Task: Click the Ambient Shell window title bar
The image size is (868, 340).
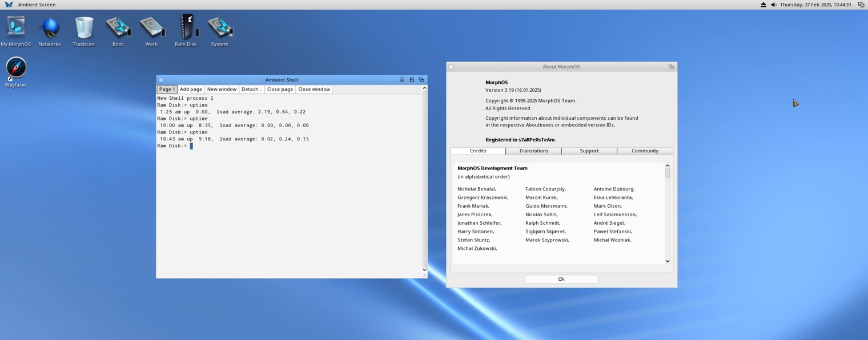Action: [x=282, y=80]
